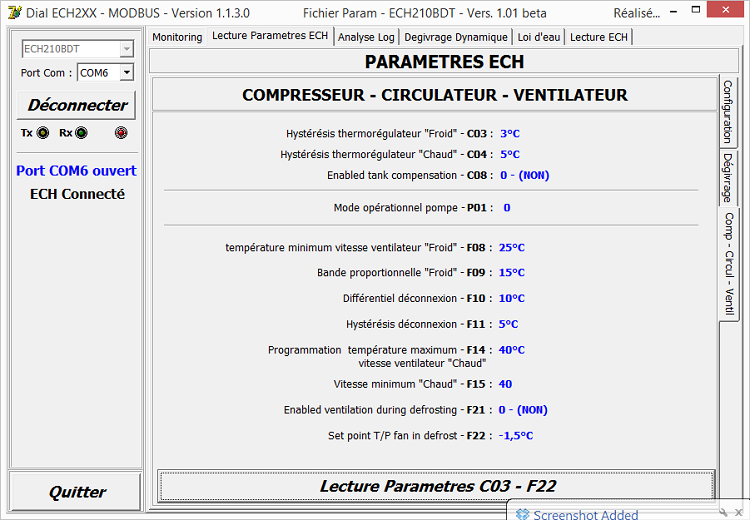
Task: Select the Degivrage Dynamique tab
Action: pos(455,37)
